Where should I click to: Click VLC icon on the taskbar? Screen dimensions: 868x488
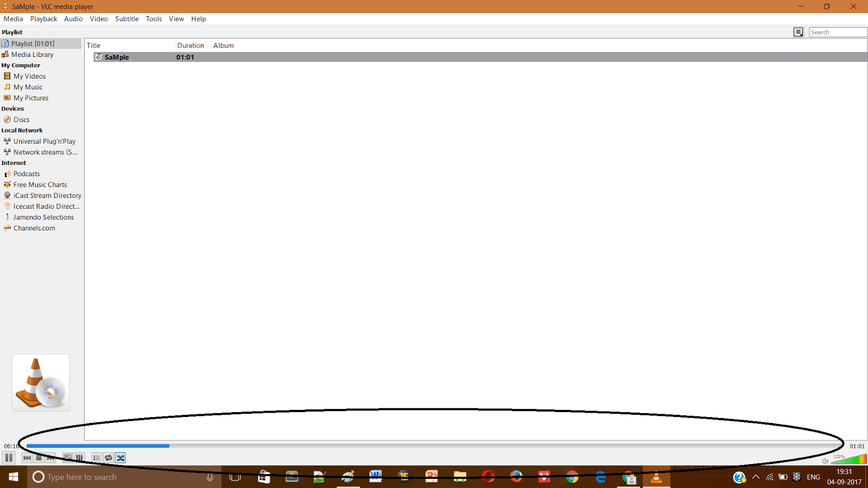click(x=656, y=477)
